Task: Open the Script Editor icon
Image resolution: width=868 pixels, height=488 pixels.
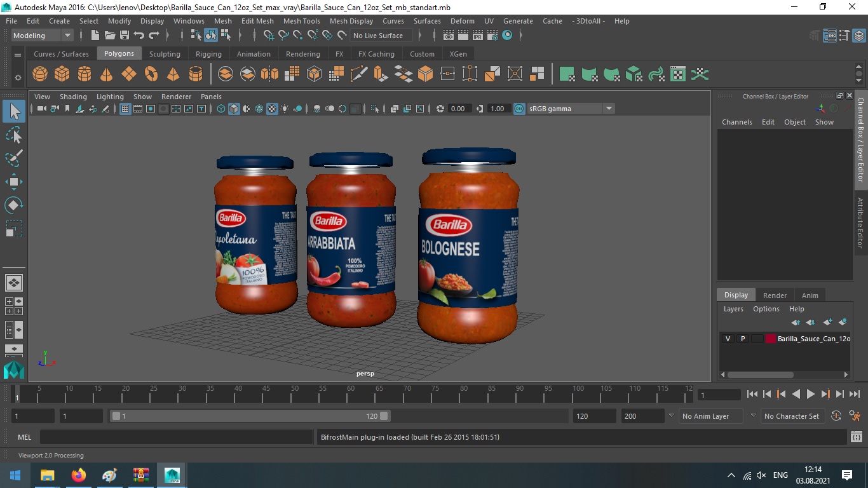Action: tap(857, 437)
